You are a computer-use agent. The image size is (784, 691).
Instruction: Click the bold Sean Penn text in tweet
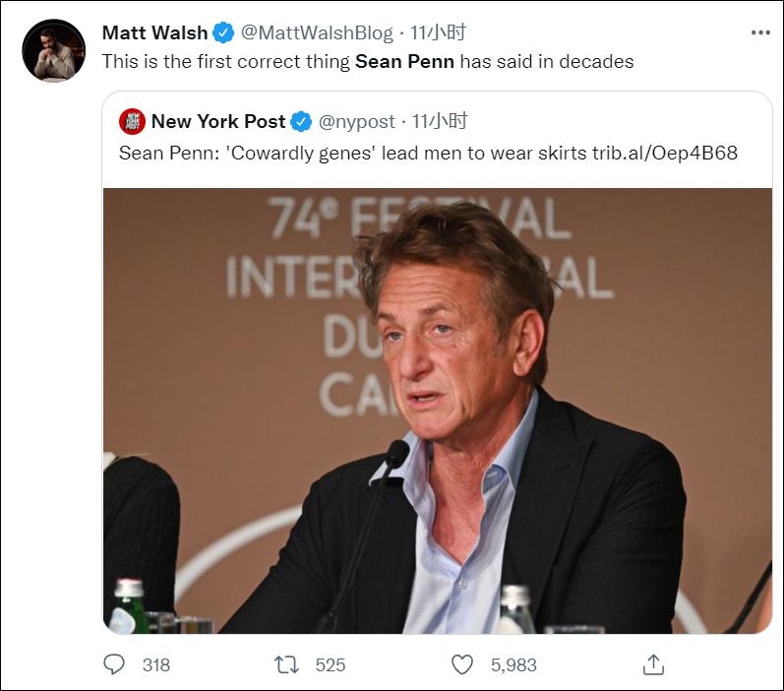point(404,61)
